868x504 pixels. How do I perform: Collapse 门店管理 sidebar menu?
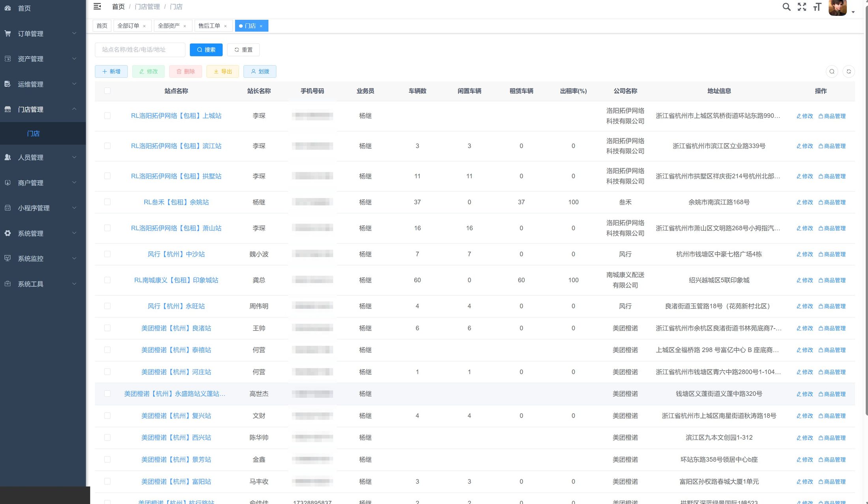point(43,110)
